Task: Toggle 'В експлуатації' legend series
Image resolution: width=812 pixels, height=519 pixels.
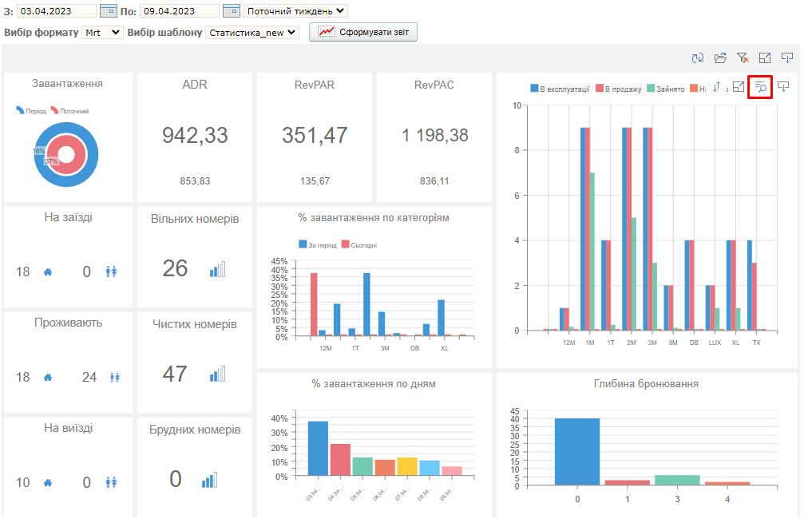Action: (x=560, y=89)
